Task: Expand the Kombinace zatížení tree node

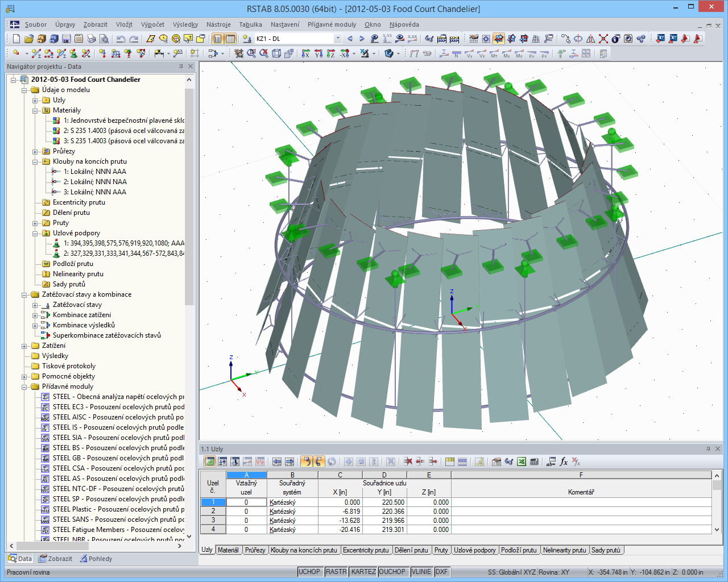Action: pos(35,315)
